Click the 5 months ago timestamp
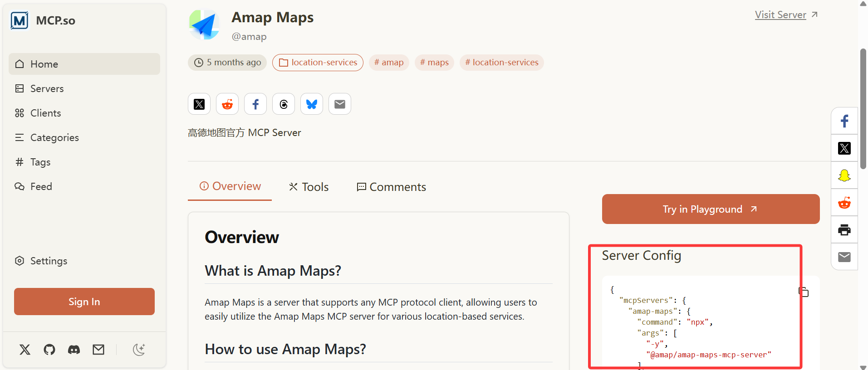The image size is (868, 370). (227, 63)
